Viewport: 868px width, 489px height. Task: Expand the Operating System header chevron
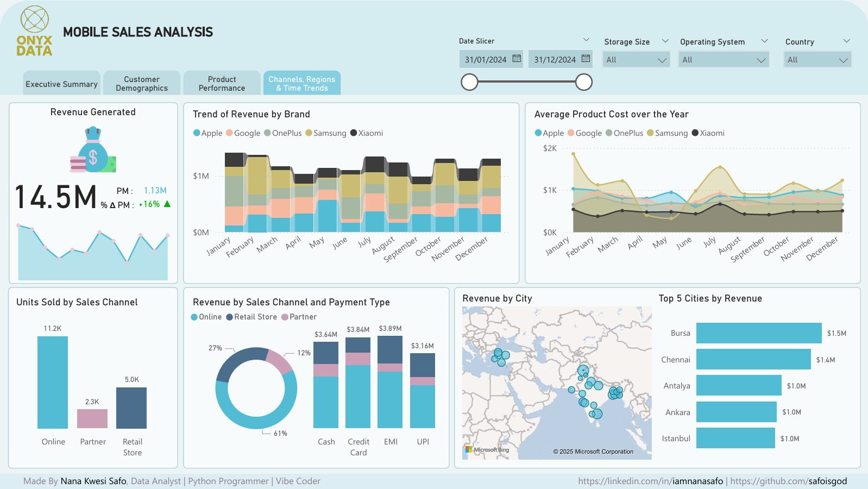tap(764, 41)
